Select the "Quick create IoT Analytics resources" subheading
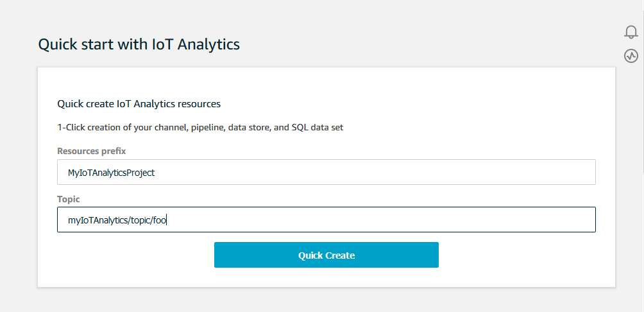 tap(139, 103)
